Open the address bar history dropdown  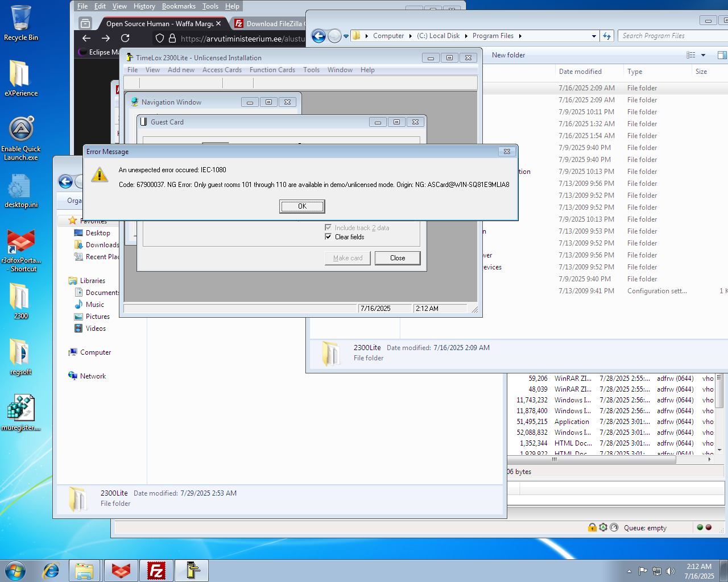tap(594, 36)
